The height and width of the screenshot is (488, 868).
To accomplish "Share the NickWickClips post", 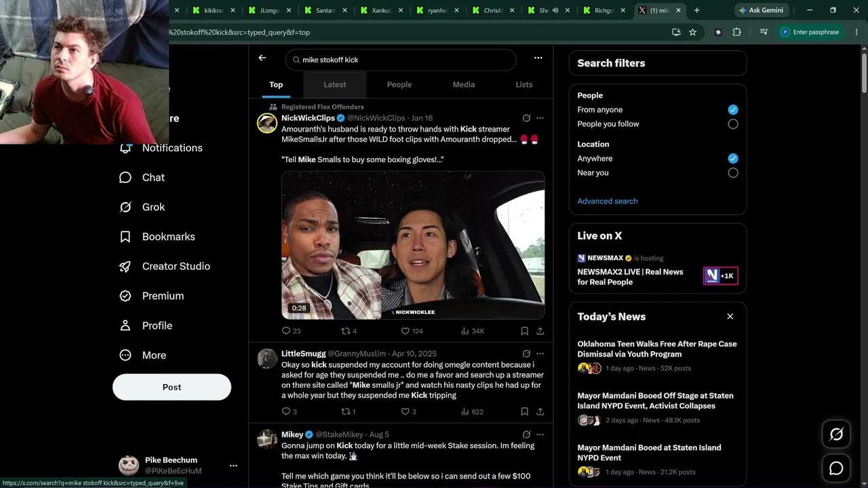I will point(540,331).
